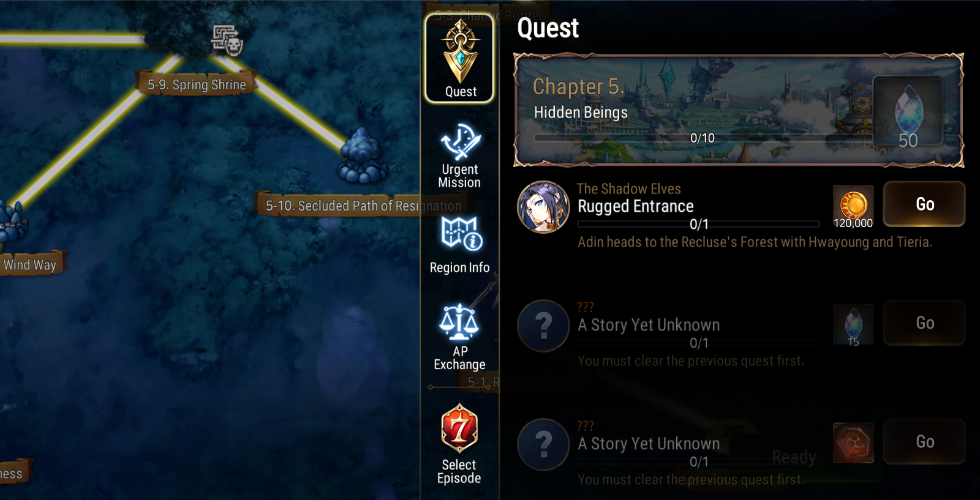Open the Quest menu icon

(459, 58)
